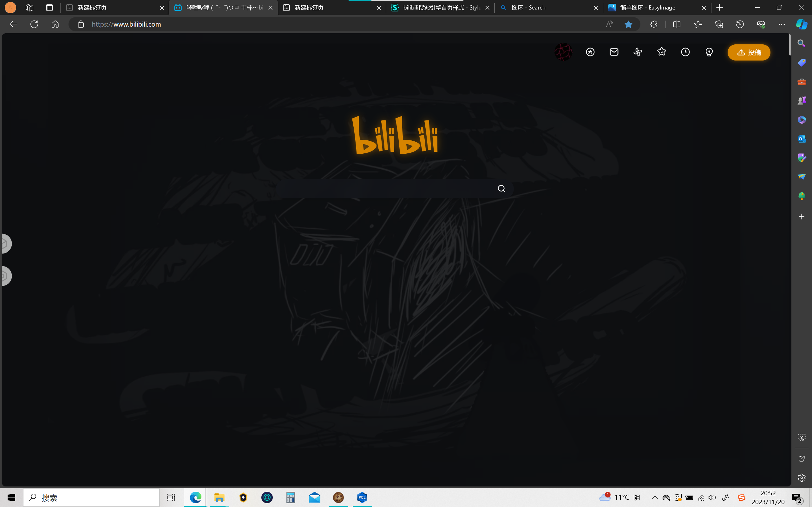Click the bilibili membership icon beside avatar
Image resolution: width=812 pixels, height=507 pixels.
(590, 52)
